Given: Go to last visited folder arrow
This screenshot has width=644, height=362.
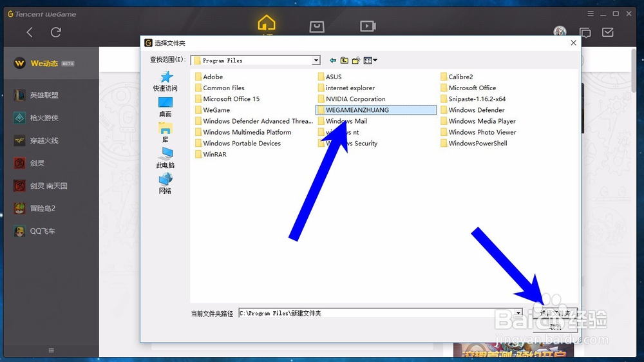Looking at the screenshot, I should [333, 61].
